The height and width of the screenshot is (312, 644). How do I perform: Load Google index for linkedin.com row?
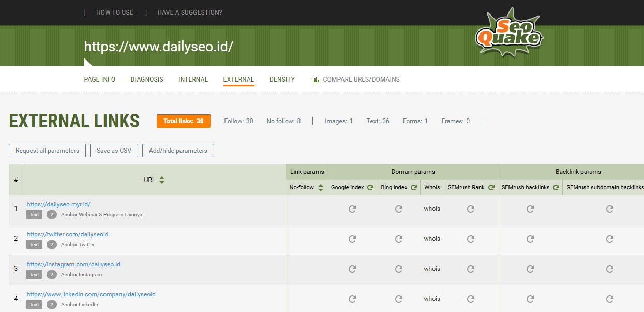(x=352, y=299)
